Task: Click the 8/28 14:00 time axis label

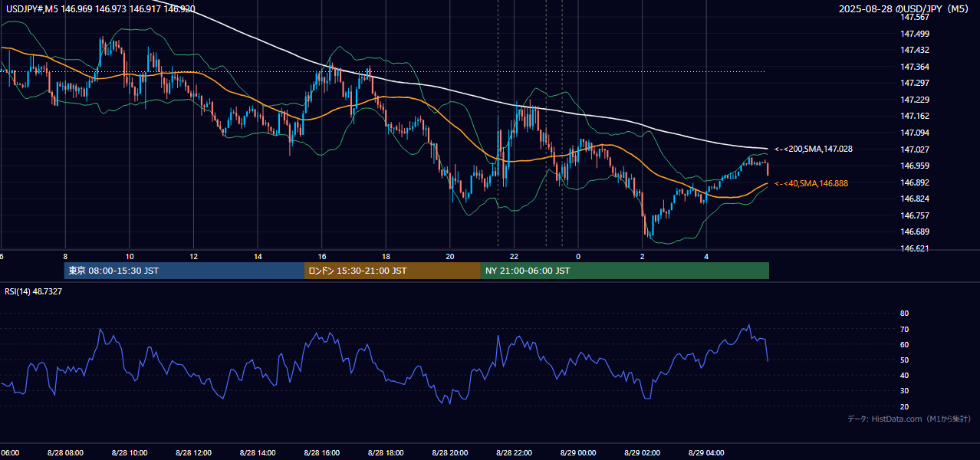Action: 258,452
